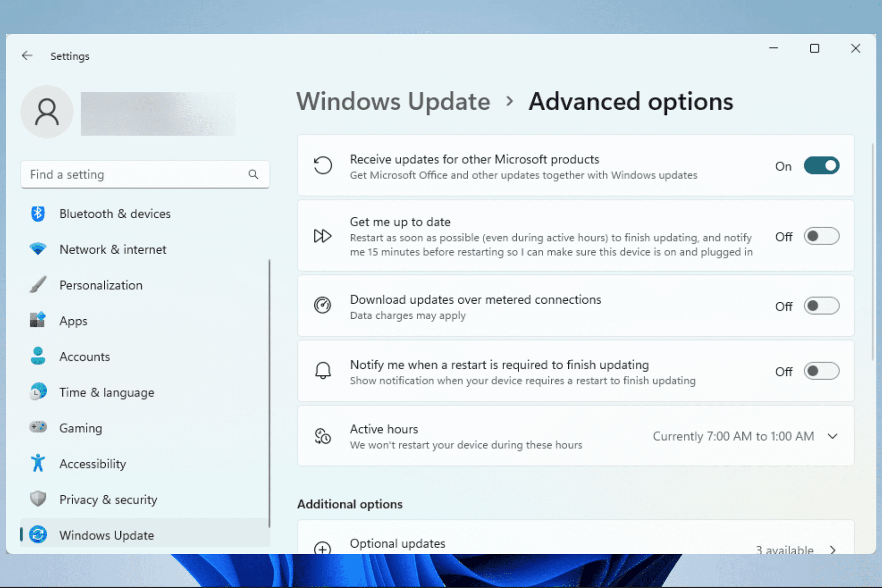
Task: Click the search magnifier icon
Action: (x=253, y=174)
